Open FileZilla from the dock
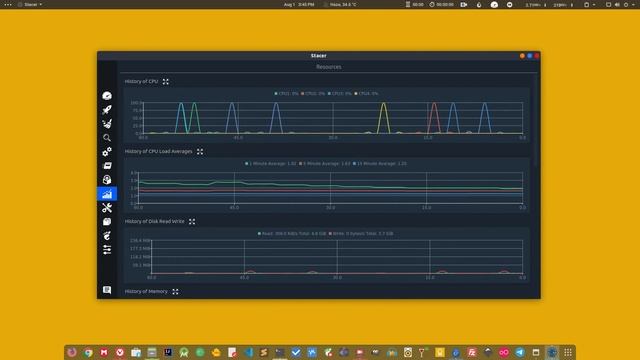This screenshot has width=640, height=360. coord(472,352)
